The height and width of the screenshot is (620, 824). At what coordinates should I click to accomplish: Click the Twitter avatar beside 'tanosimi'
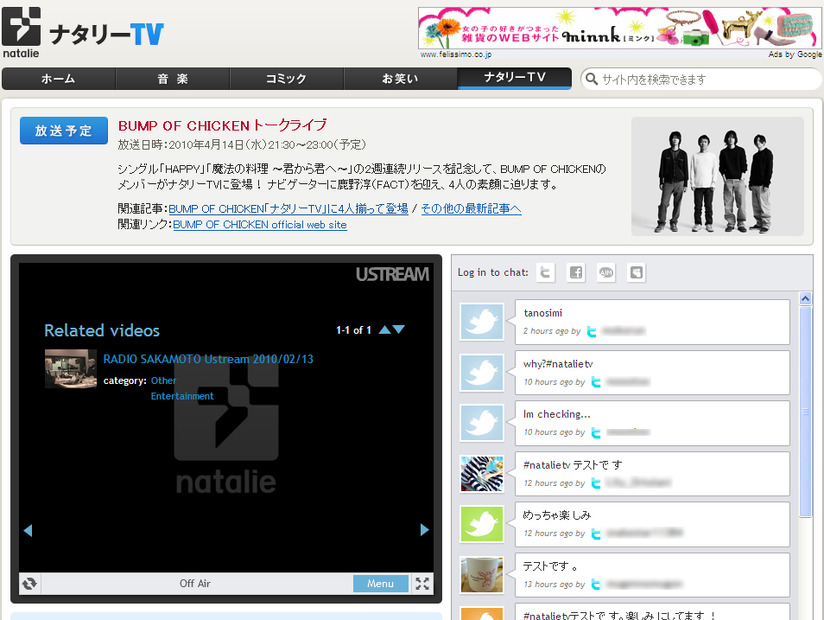pos(482,321)
